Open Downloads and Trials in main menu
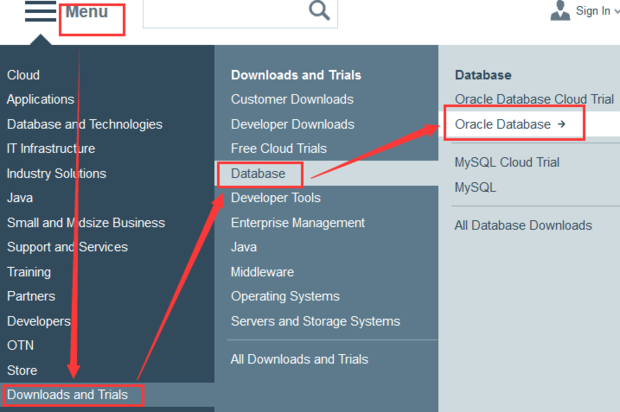This screenshot has width=620, height=412. (x=67, y=395)
